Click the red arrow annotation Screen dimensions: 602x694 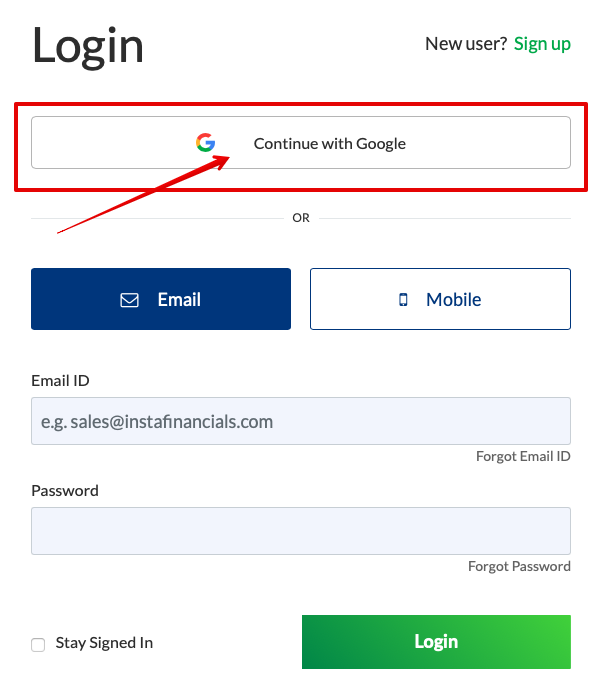144,194
